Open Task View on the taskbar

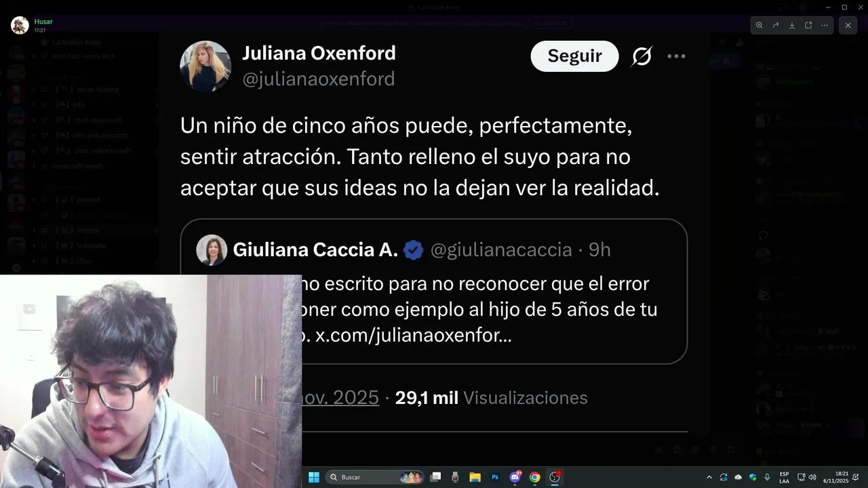(436, 477)
